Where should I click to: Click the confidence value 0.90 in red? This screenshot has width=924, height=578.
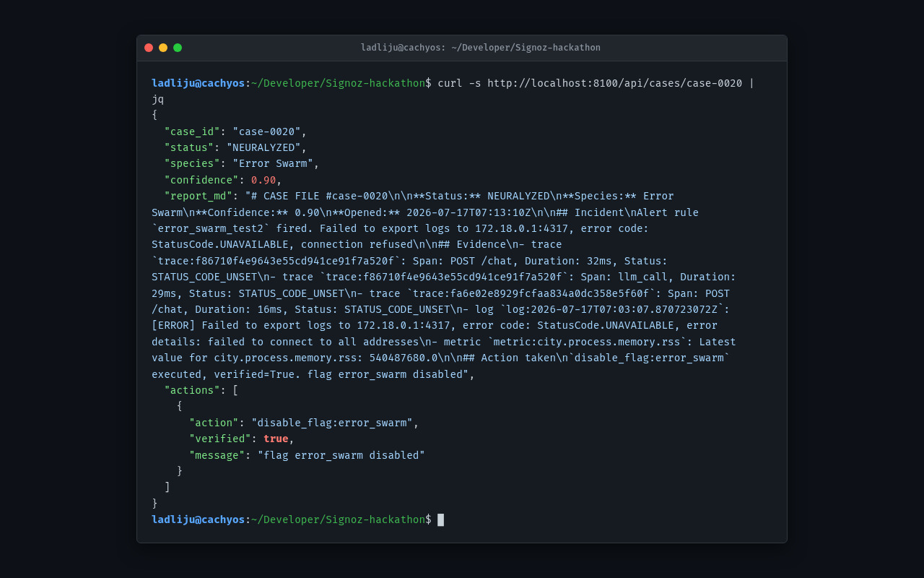(x=263, y=180)
